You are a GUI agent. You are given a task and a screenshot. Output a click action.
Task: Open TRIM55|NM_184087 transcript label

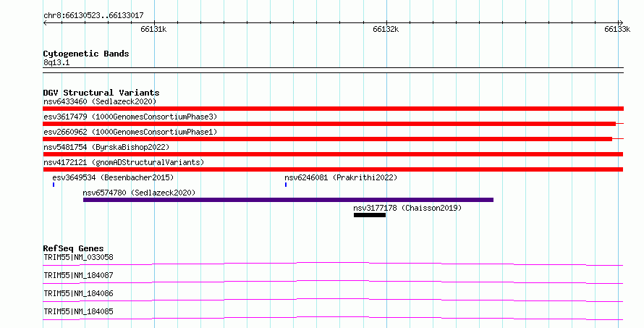point(78,275)
